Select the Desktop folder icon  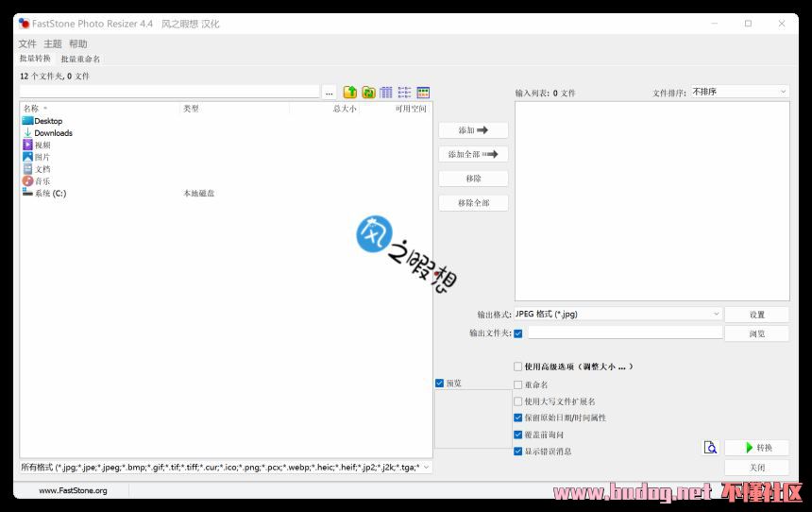click(x=28, y=121)
